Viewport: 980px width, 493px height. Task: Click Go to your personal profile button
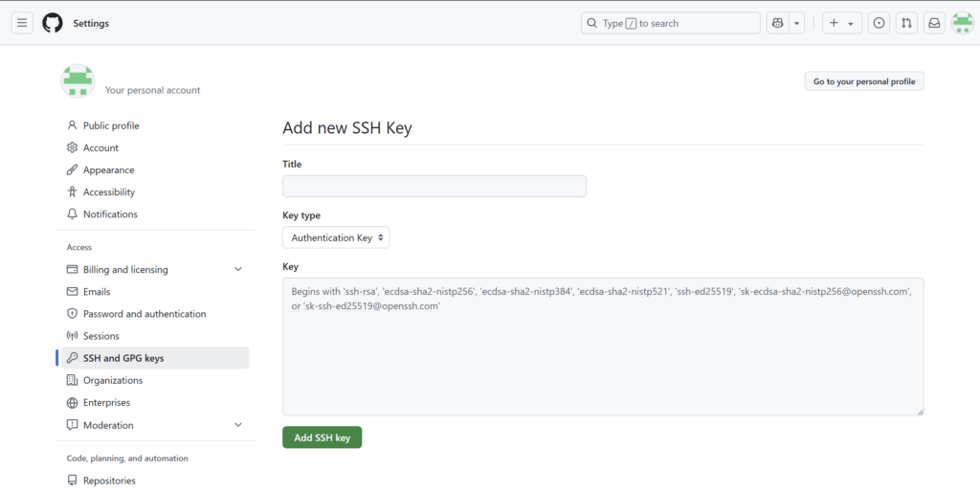click(864, 81)
